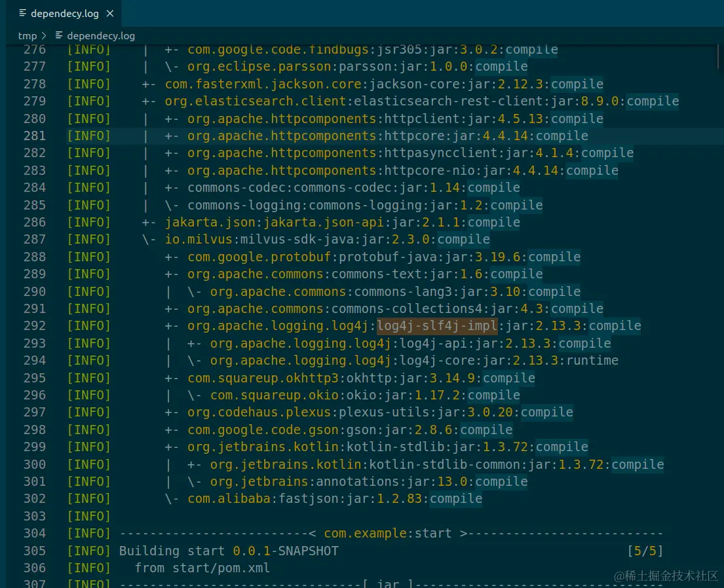Click fastjson on line 302

point(309,498)
